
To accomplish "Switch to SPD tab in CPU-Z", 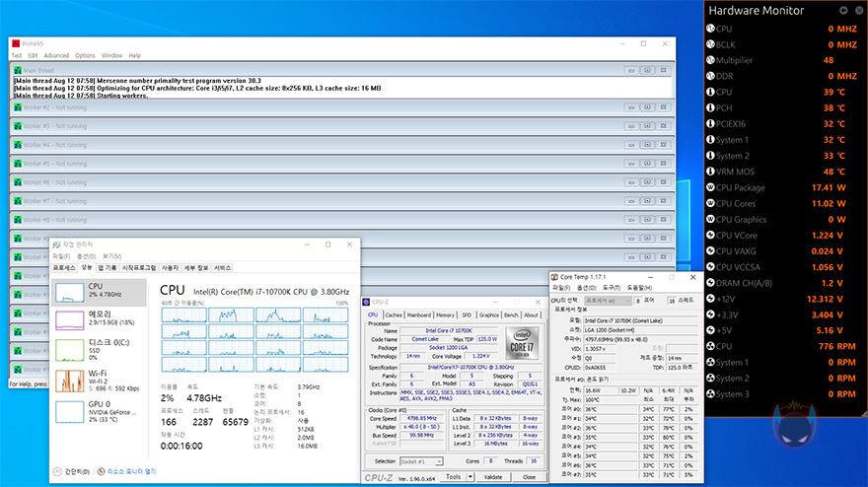I will (467, 314).
